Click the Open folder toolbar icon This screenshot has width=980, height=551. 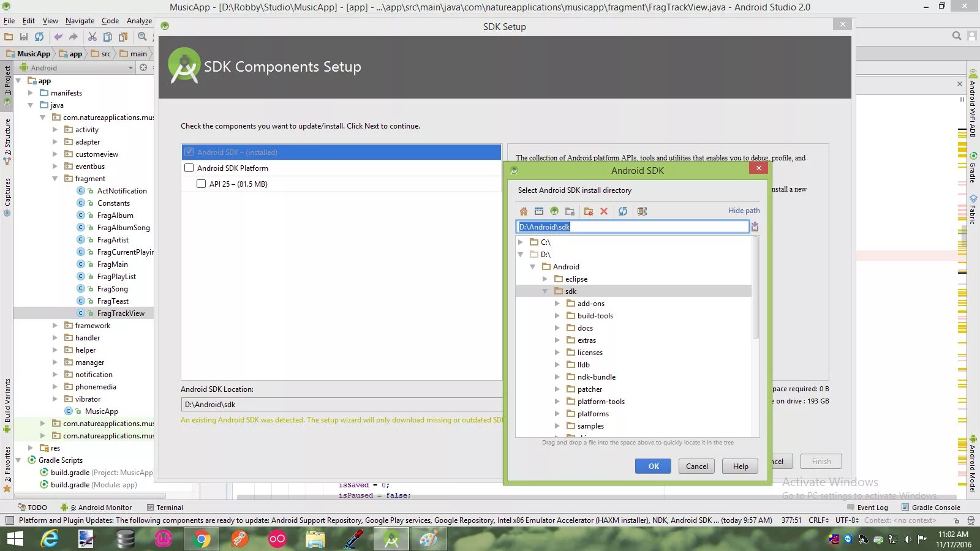(x=9, y=37)
